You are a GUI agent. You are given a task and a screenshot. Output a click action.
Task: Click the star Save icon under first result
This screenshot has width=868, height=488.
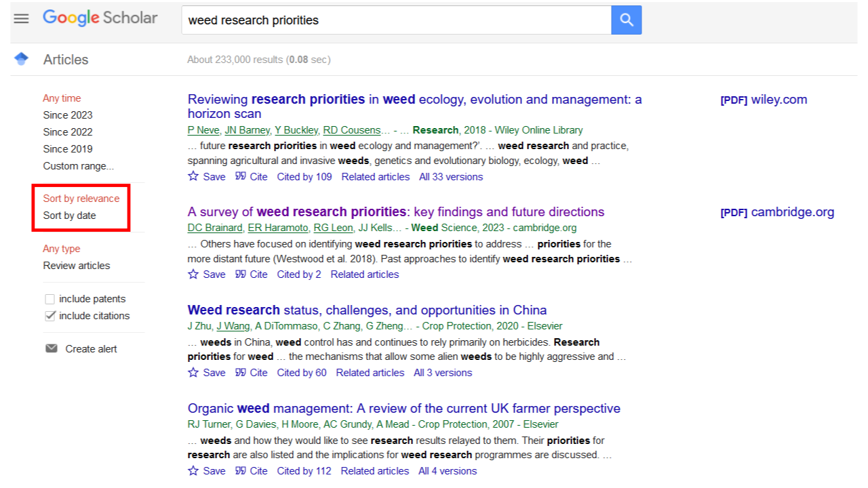[194, 176]
